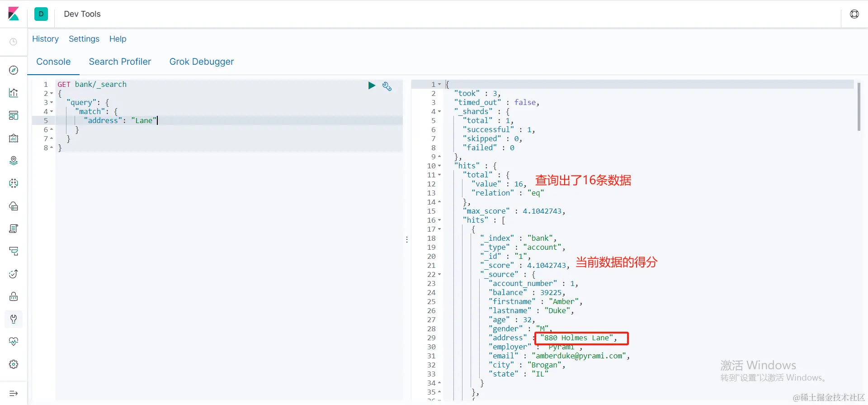Open Visualize chart icon
The height and width of the screenshot is (405, 868).
pos(14,93)
